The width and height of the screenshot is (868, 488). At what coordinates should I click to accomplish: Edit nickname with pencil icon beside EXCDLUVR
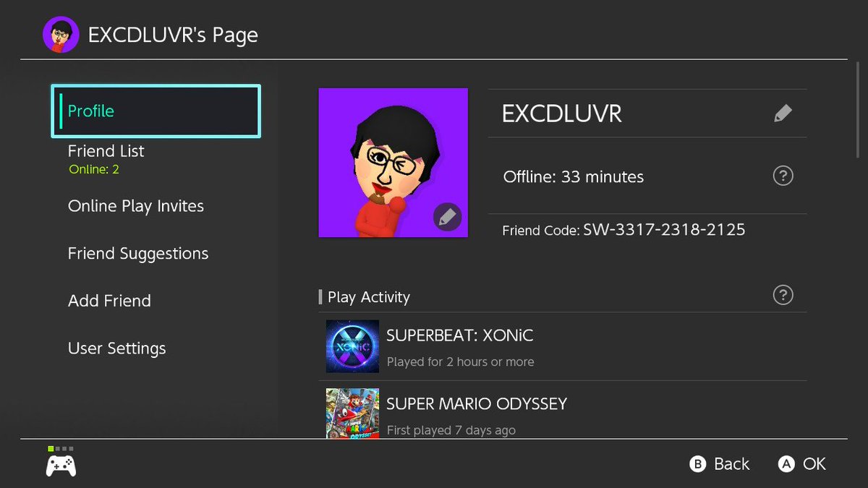tap(783, 114)
